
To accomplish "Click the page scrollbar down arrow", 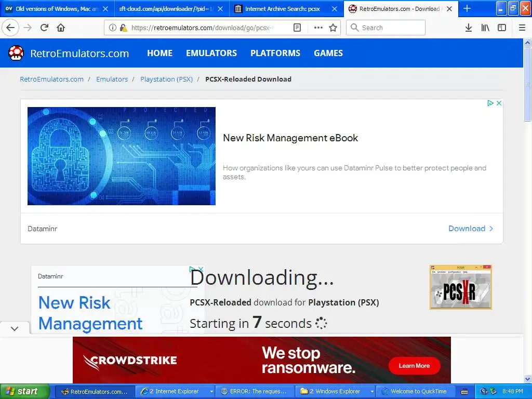I will click(x=527, y=379).
